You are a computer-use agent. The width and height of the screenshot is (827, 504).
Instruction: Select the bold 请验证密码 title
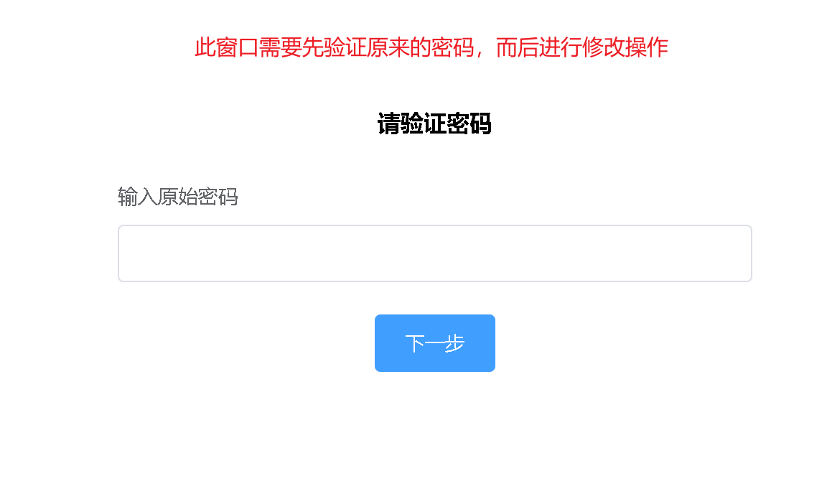(434, 124)
